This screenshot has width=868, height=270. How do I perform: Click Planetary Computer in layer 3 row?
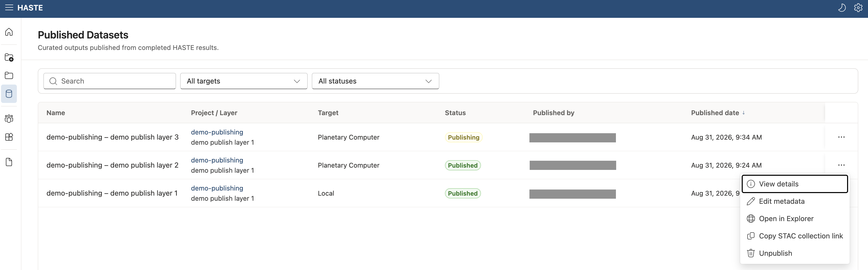(x=349, y=137)
